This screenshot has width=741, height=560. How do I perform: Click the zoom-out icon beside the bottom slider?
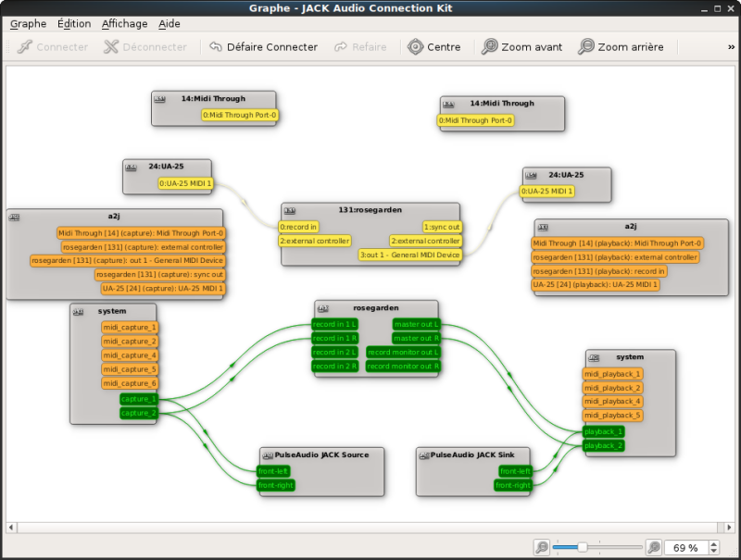pyautogui.click(x=542, y=547)
